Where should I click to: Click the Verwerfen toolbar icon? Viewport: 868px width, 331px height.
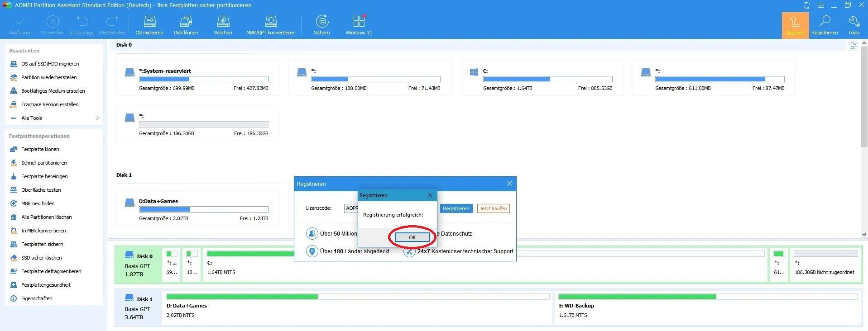(x=53, y=25)
